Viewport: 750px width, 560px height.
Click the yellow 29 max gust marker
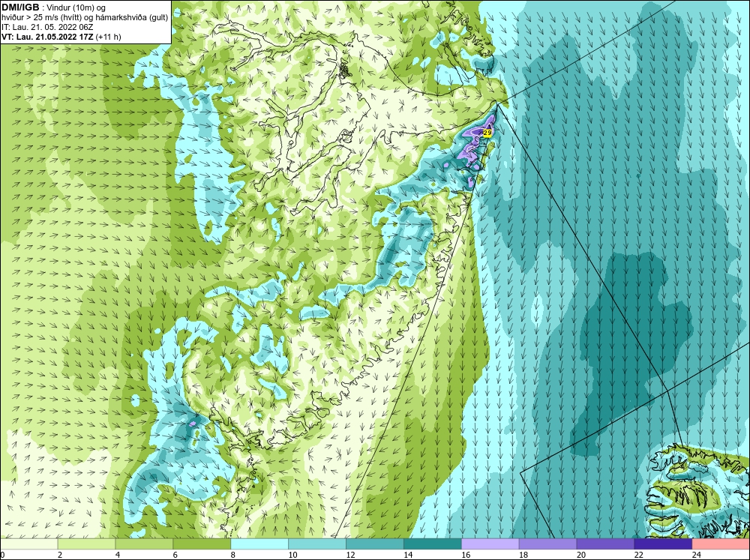click(x=487, y=133)
